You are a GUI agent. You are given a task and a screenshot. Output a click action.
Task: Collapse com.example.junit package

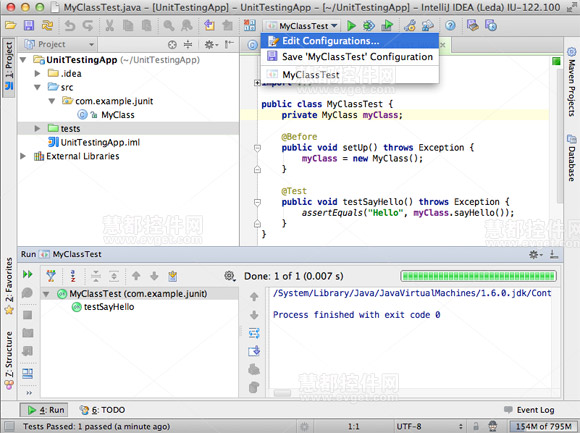click(x=52, y=101)
